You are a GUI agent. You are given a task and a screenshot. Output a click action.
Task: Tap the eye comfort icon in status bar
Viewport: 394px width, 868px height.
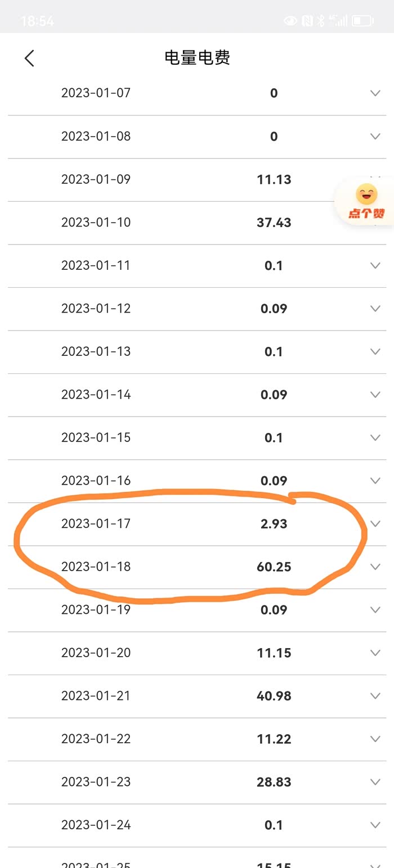point(290,21)
